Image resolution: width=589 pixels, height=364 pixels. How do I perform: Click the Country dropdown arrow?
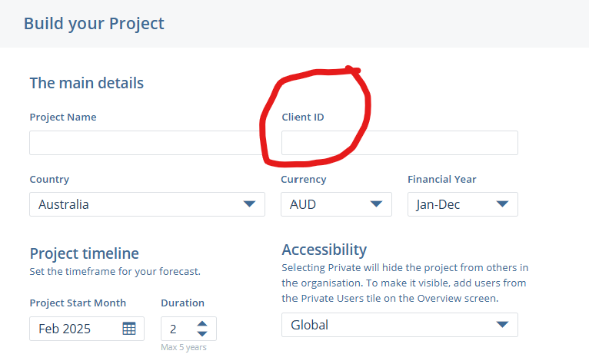click(x=249, y=204)
